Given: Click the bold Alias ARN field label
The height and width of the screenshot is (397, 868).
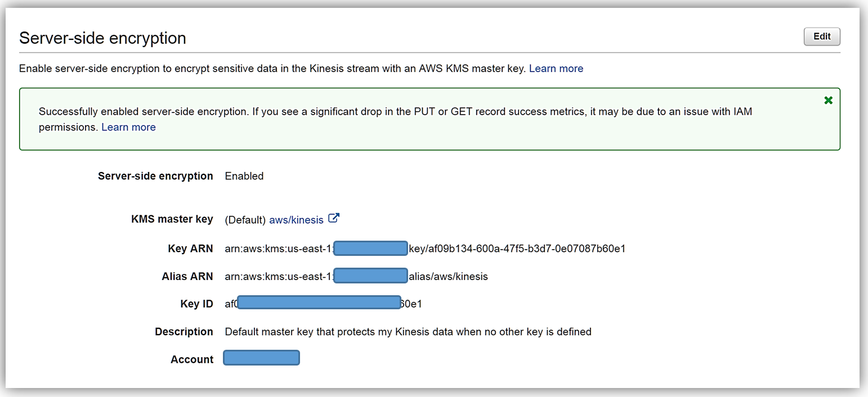Looking at the screenshot, I should (187, 276).
